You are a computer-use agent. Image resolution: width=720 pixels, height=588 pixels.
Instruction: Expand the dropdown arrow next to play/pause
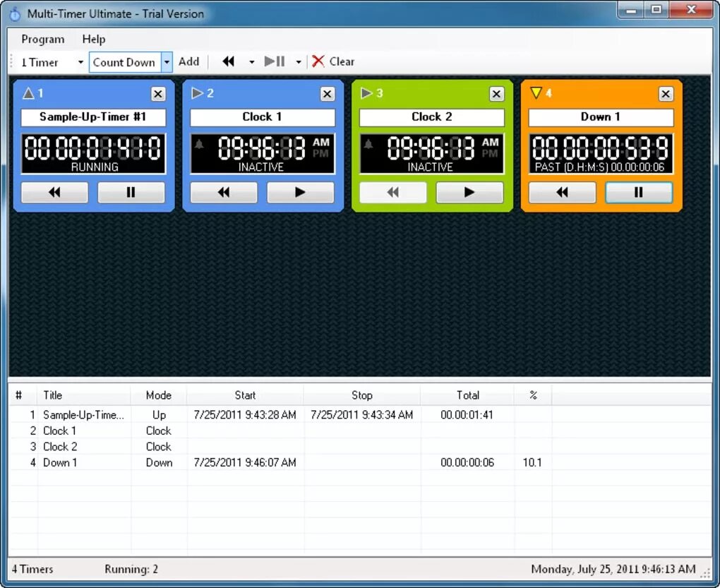pyautogui.click(x=299, y=62)
